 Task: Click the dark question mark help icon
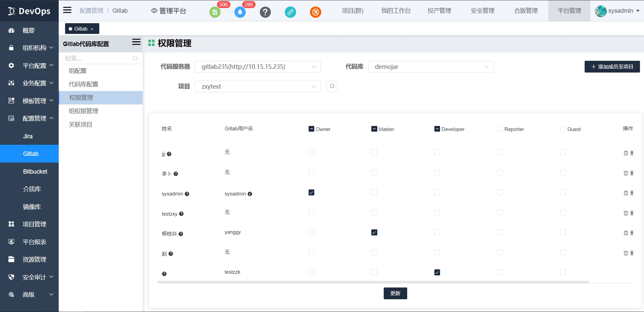(265, 12)
